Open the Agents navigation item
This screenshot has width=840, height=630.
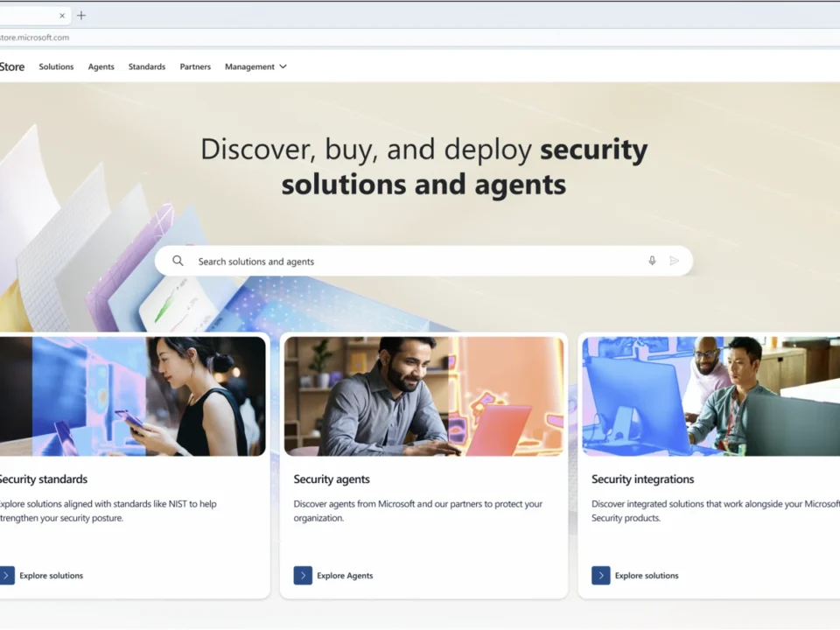tap(101, 66)
